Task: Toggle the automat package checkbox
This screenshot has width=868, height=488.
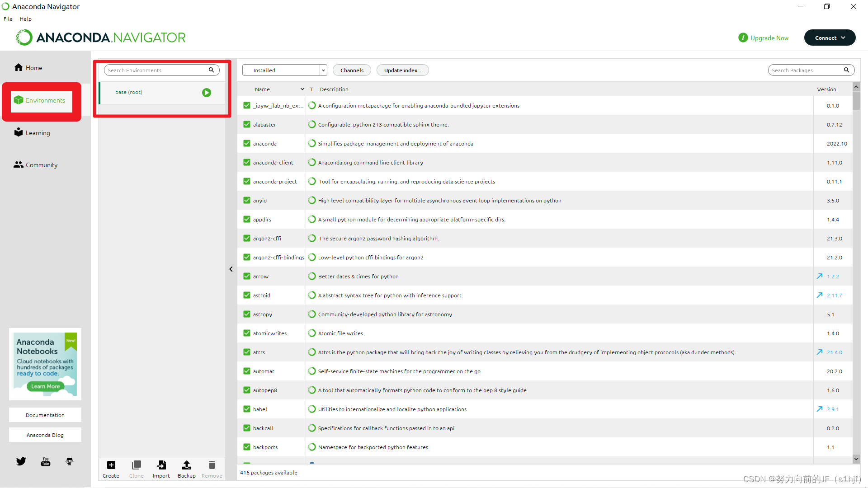Action: (x=246, y=371)
